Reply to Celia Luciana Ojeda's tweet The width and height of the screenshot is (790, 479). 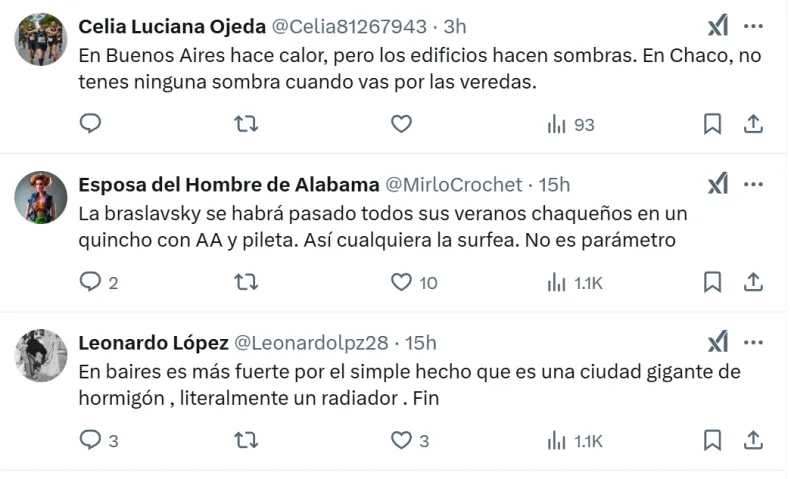90,124
